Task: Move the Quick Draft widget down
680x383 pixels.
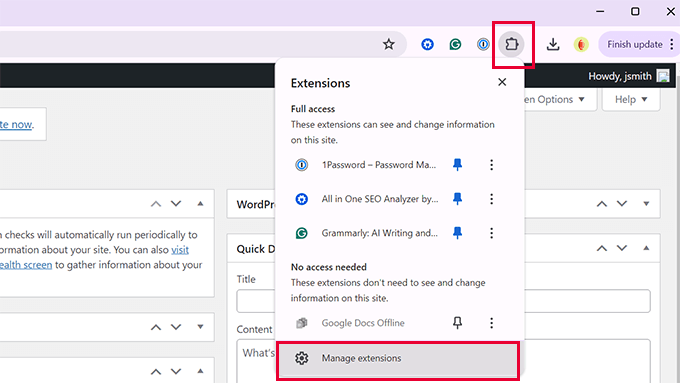Action: point(622,248)
